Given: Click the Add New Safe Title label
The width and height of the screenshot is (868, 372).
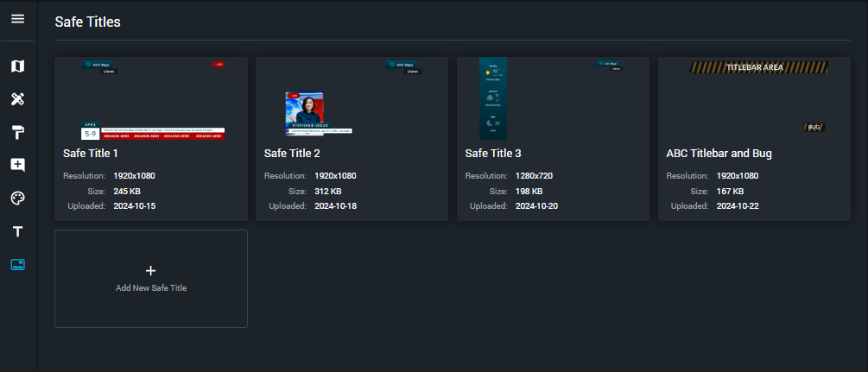Looking at the screenshot, I should tap(151, 287).
